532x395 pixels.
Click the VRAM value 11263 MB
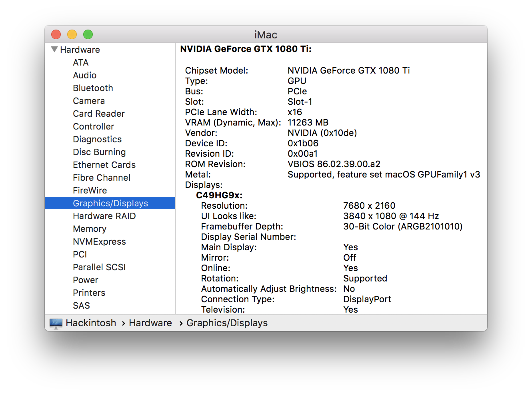(x=308, y=122)
